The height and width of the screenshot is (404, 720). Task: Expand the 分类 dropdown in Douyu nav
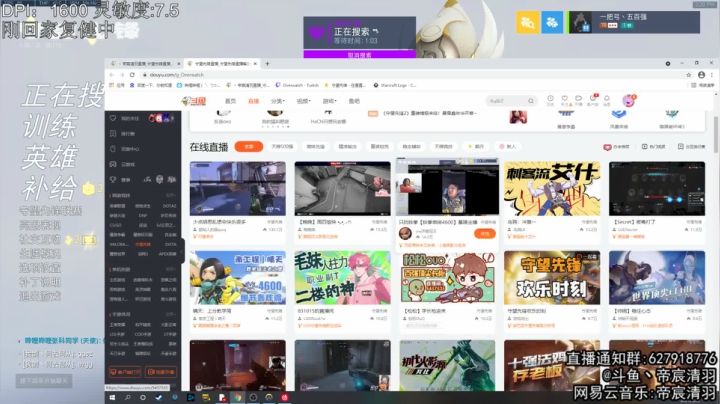pos(278,101)
